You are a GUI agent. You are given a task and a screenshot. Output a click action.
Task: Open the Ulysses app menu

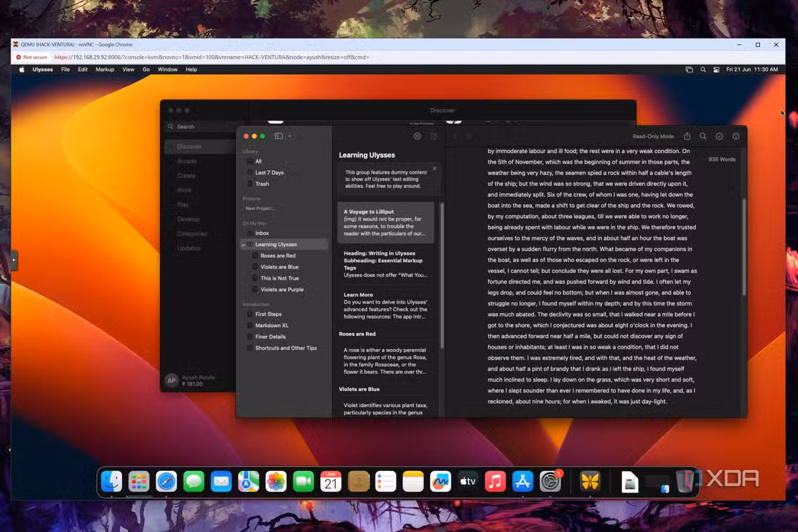(x=43, y=69)
